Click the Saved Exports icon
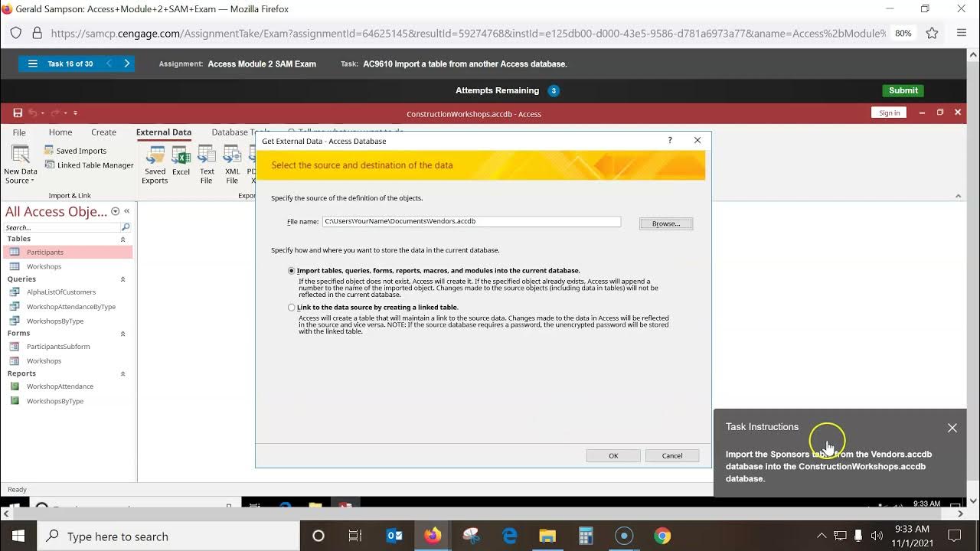The height and width of the screenshot is (551, 980). (x=155, y=165)
